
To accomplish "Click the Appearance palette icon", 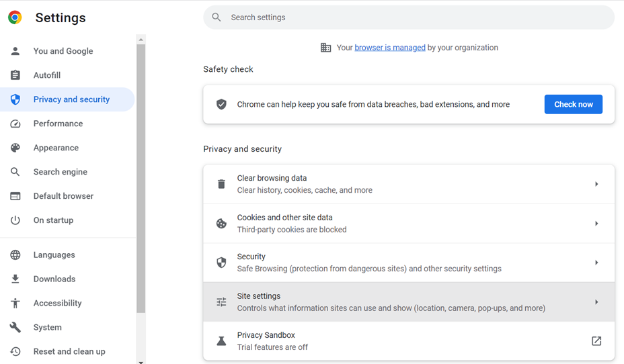I will tap(15, 148).
